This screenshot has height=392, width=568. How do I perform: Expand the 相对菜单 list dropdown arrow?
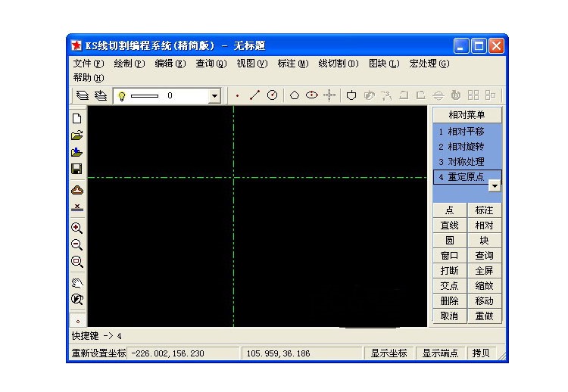click(x=494, y=185)
